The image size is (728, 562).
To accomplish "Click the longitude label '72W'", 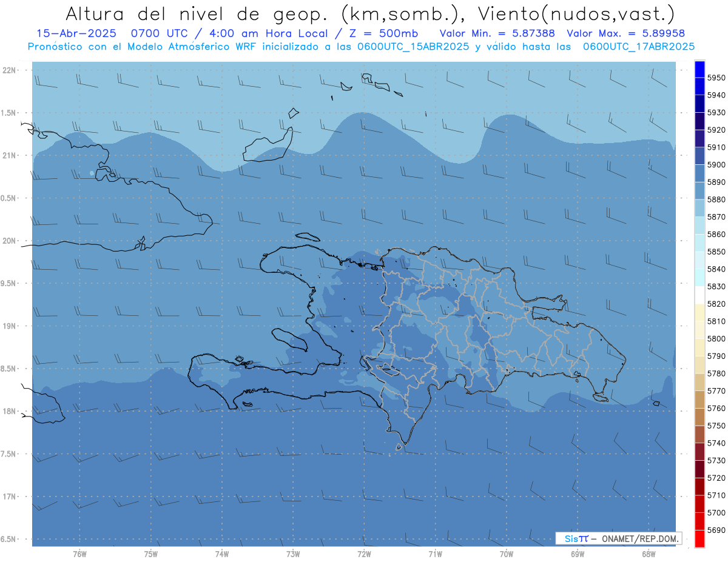I will [x=364, y=554].
